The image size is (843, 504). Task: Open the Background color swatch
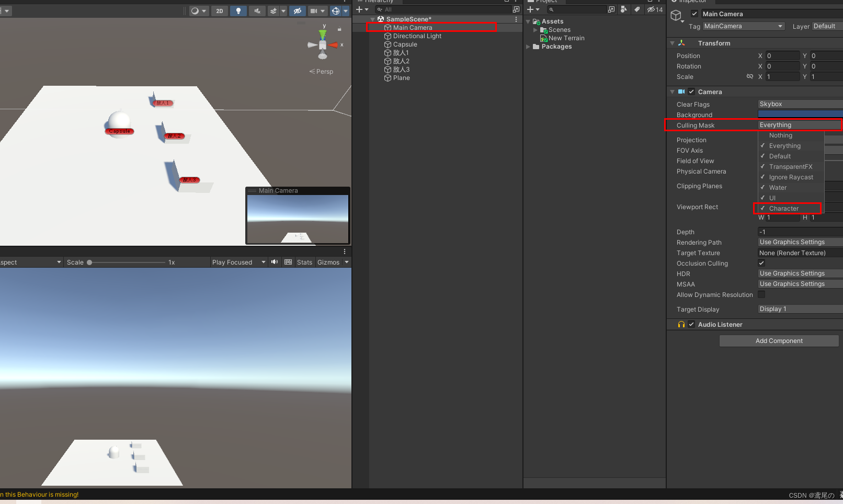tap(801, 114)
